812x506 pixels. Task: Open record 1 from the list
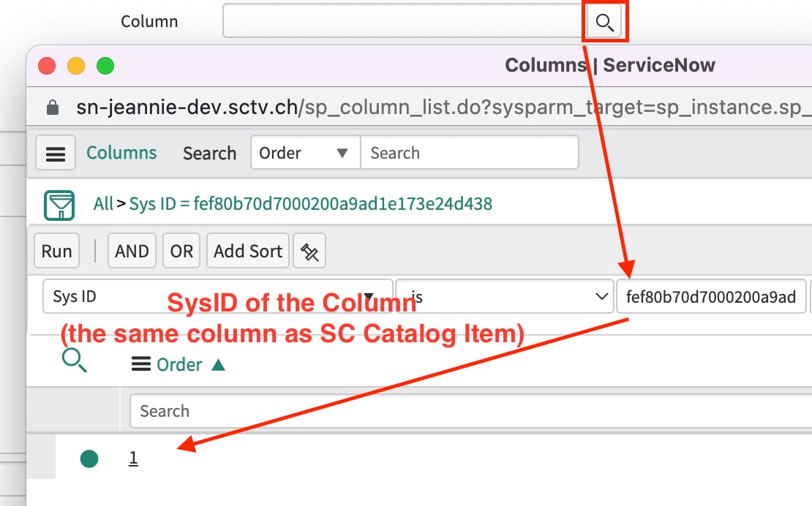click(133, 457)
